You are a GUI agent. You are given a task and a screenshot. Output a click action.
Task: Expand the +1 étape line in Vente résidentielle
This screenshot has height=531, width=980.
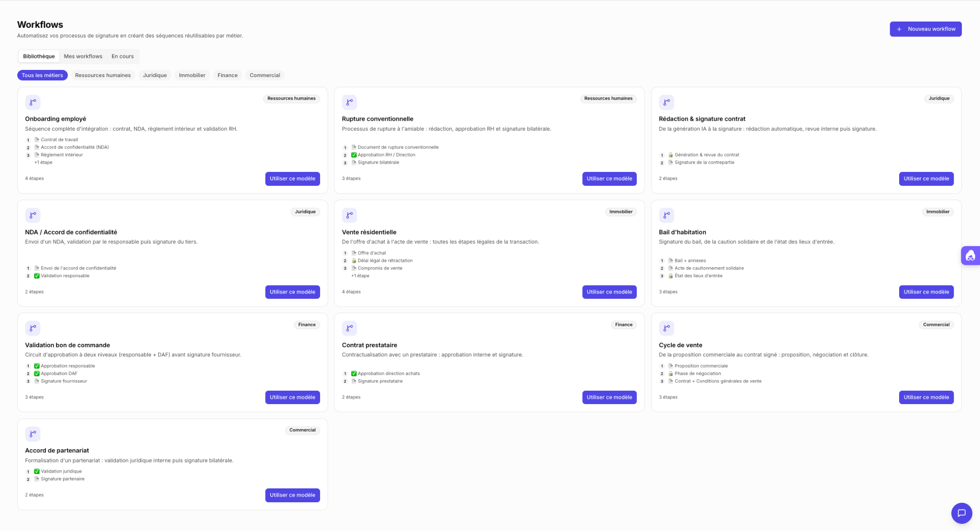360,276
